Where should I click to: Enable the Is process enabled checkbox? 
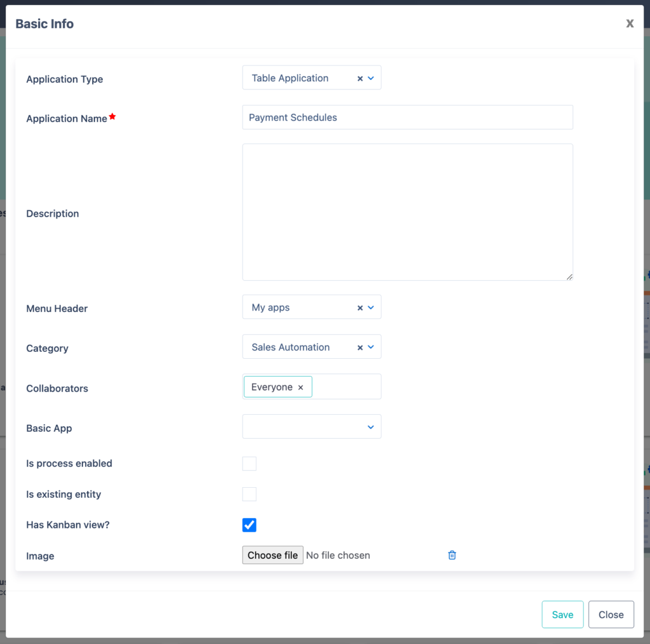(249, 464)
